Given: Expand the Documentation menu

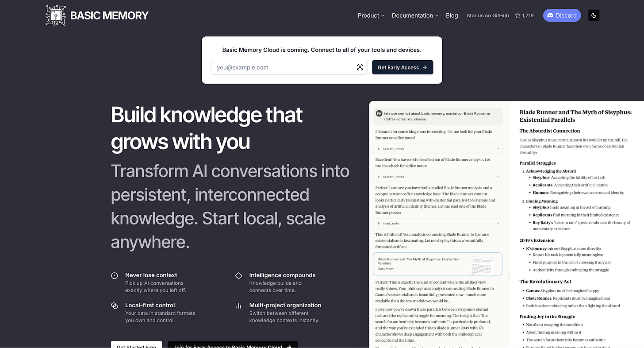Looking at the screenshot, I should coord(415,15).
